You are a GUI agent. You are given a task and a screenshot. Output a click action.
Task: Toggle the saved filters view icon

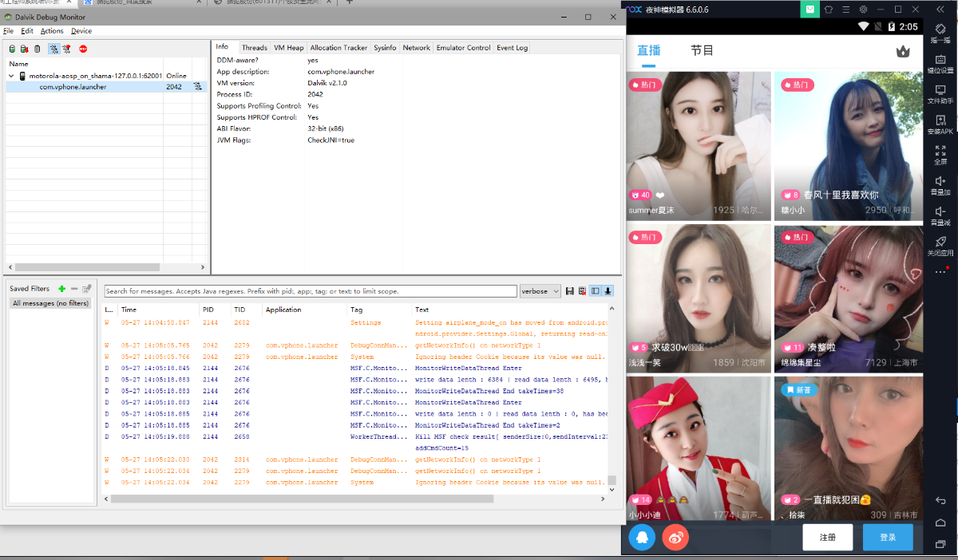[x=596, y=291]
